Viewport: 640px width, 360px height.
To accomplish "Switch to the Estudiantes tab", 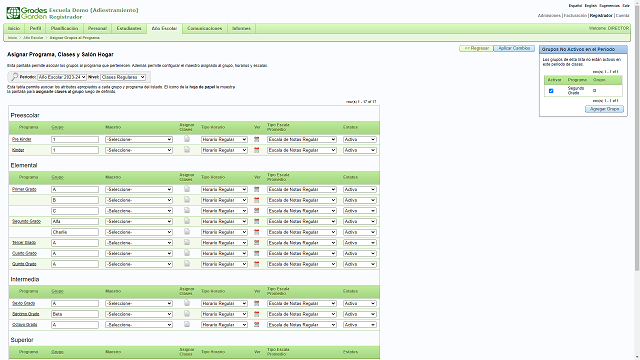I will (x=129, y=28).
